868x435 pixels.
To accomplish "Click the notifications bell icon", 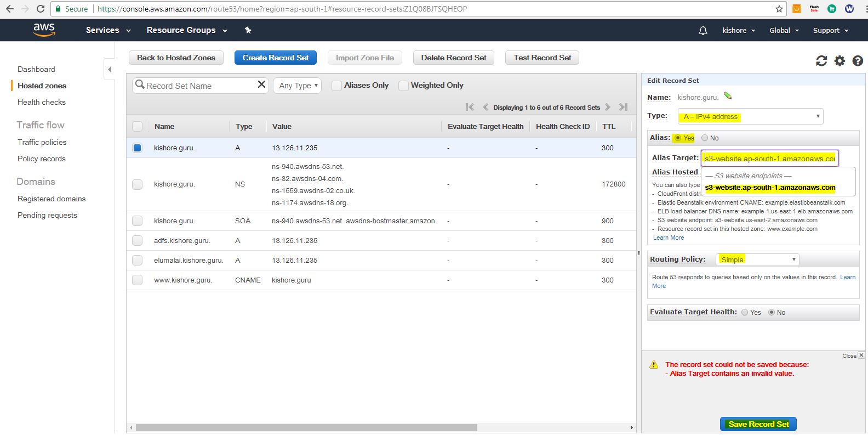I will click(703, 31).
